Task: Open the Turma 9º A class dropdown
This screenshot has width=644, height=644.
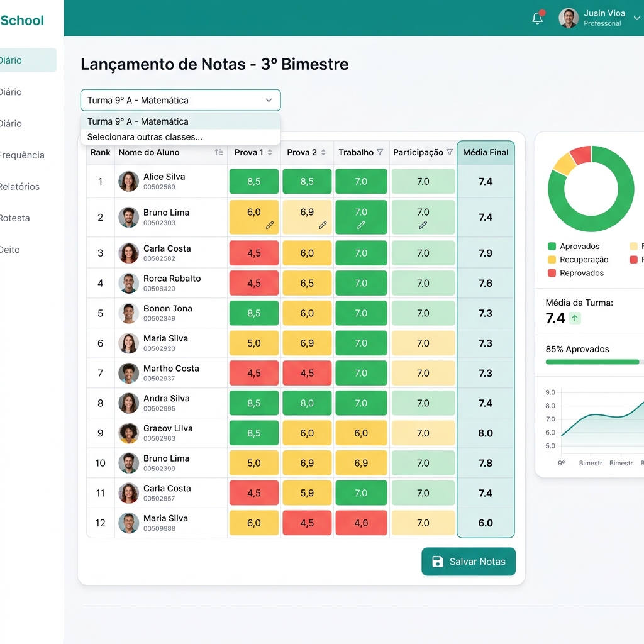Action: point(180,100)
